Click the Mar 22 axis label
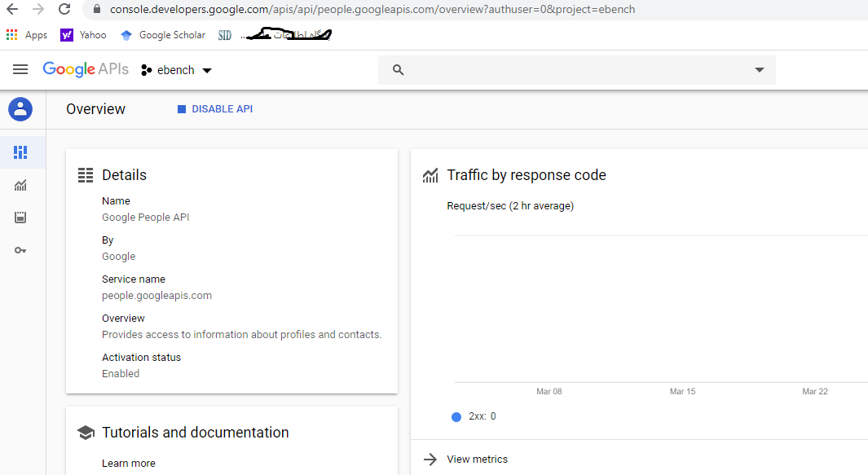The height and width of the screenshot is (475, 868). click(815, 391)
